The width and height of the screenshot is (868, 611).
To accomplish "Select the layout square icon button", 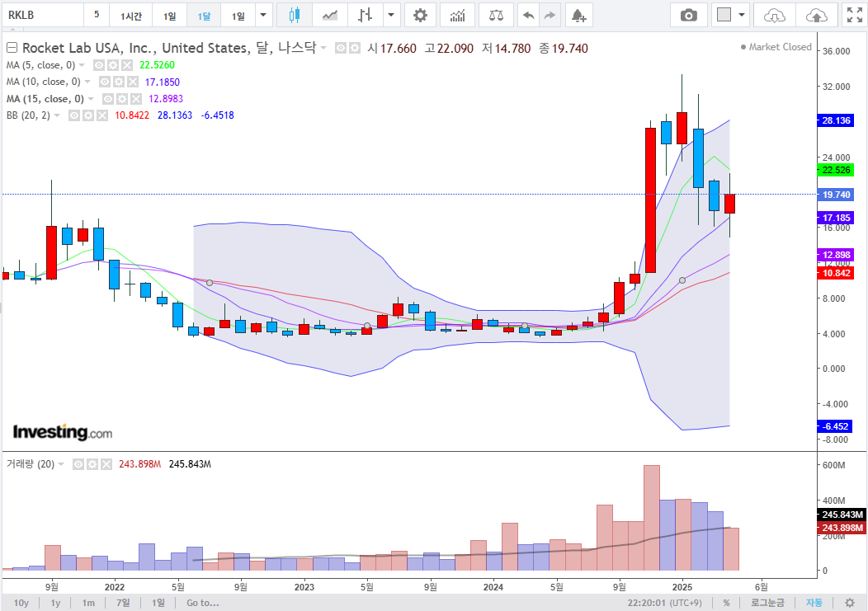I will 724,15.
